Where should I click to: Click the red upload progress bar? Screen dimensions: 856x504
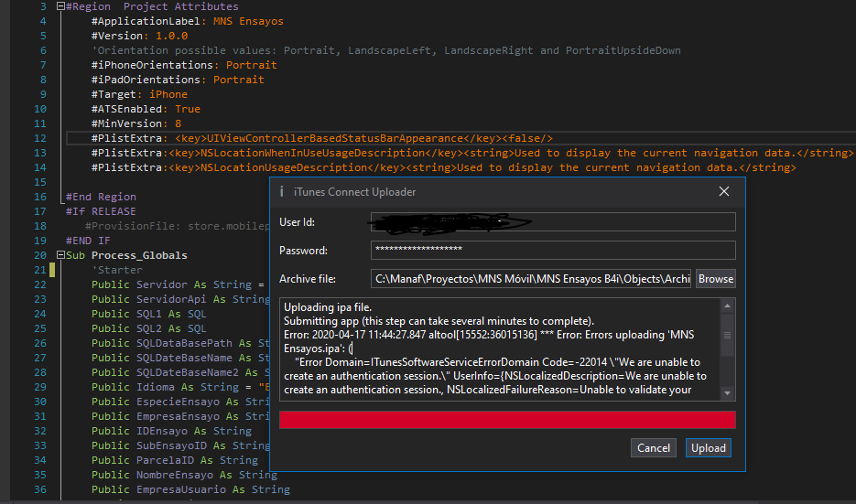click(x=507, y=419)
